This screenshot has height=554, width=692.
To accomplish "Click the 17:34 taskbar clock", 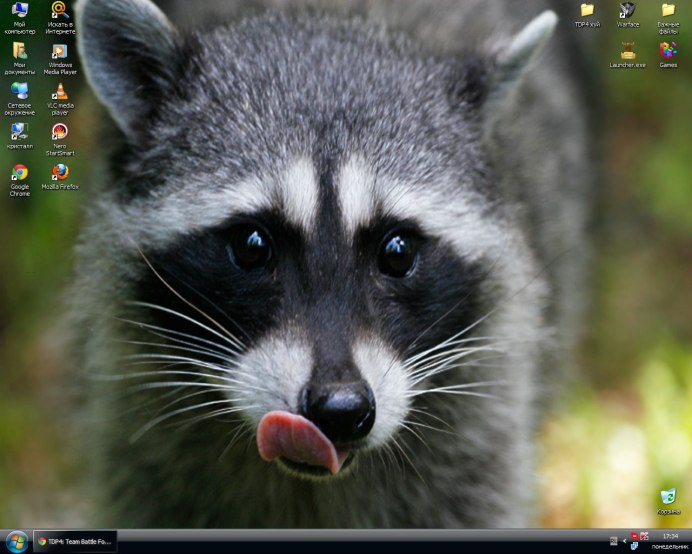I will pos(670,536).
